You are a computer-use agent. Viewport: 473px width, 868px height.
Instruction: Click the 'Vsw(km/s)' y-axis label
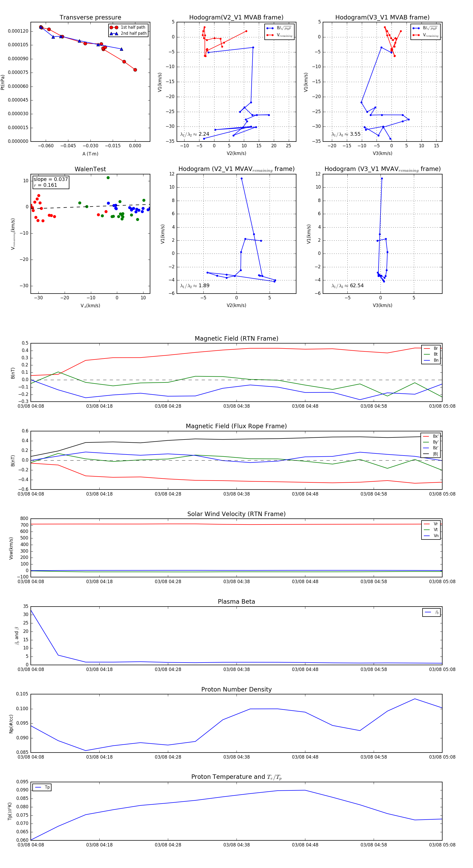11,548
